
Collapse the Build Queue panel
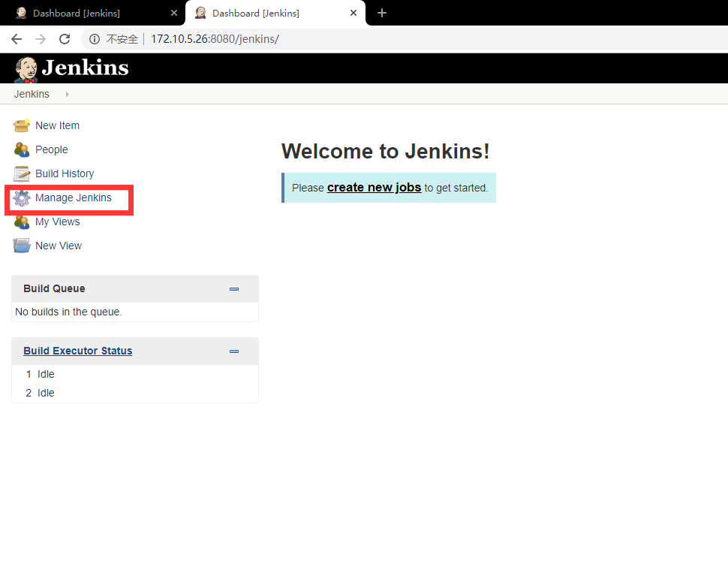click(234, 289)
